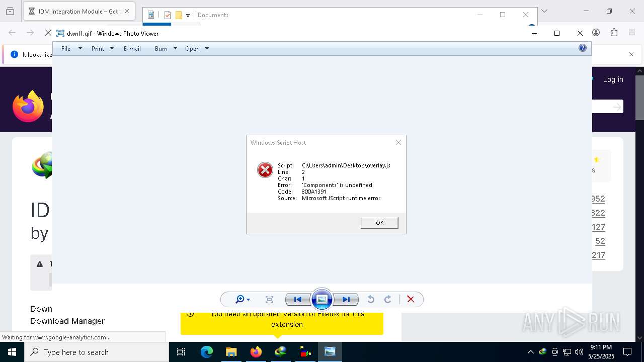Click Log in link on add-ons page
Viewport: 644px width, 362px height.
pyautogui.click(x=613, y=79)
